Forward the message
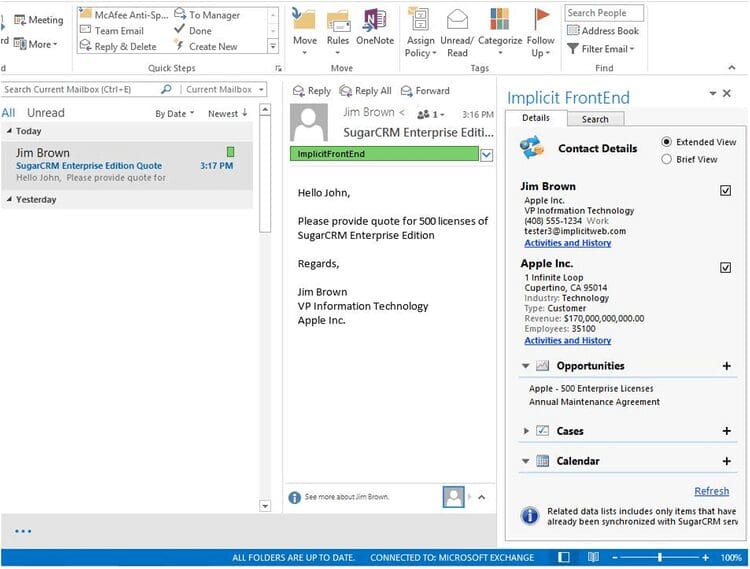 [425, 90]
